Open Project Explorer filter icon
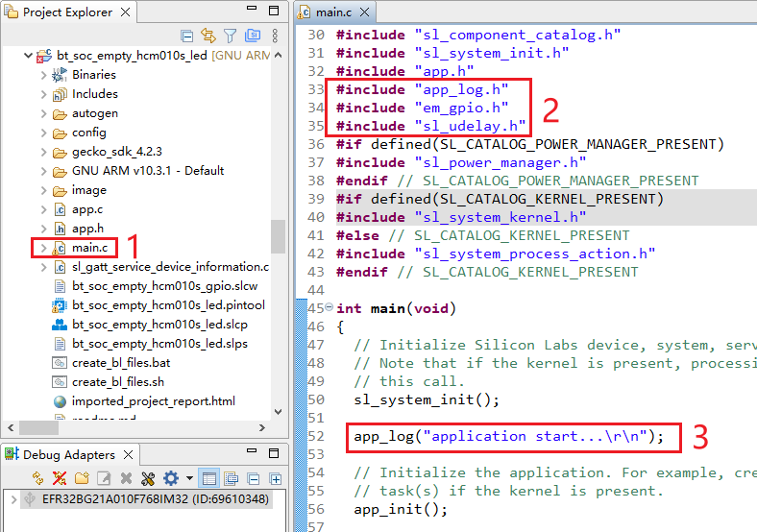This screenshot has width=757, height=532. click(x=230, y=36)
